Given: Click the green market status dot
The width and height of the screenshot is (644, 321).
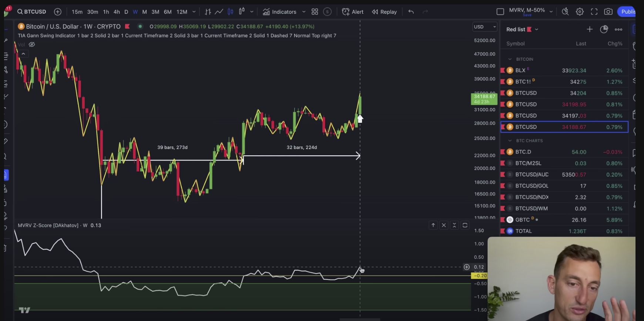Looking at the screenshot, I should [x=140, y=26].
